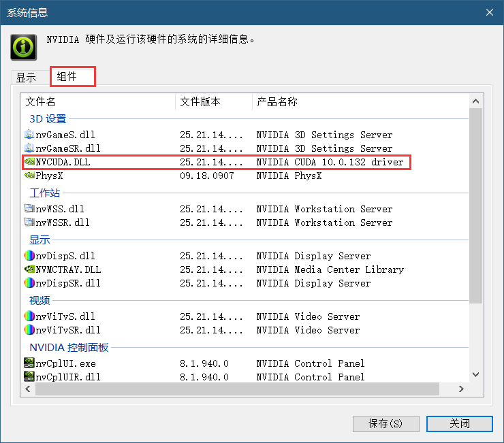Select the nvDispS.dll file name
Viewport: 504px width, 443px height.
click(65, 256)
